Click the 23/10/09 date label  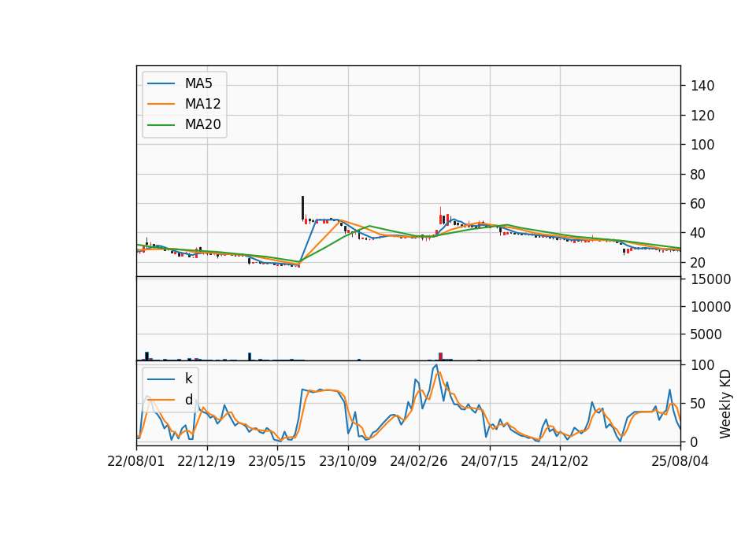(348, 461)
